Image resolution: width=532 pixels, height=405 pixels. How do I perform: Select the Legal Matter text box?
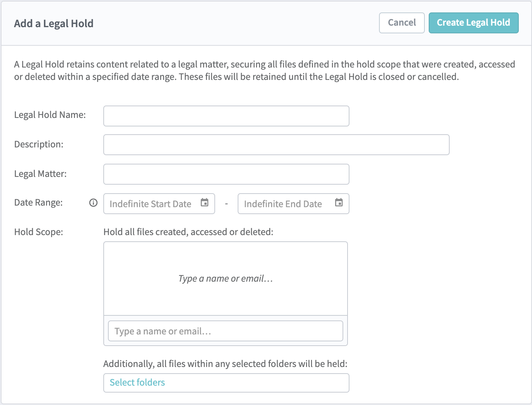pyautogui.click(x=226, y=174)
